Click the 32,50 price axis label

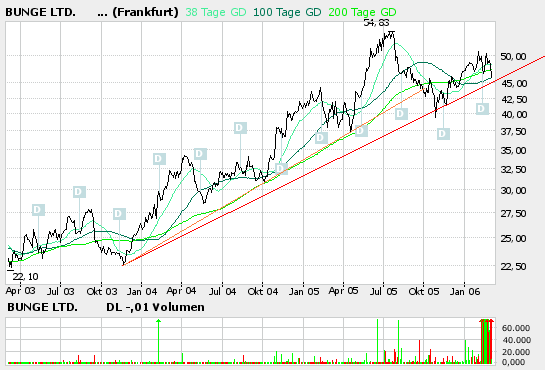coord(513,170)
